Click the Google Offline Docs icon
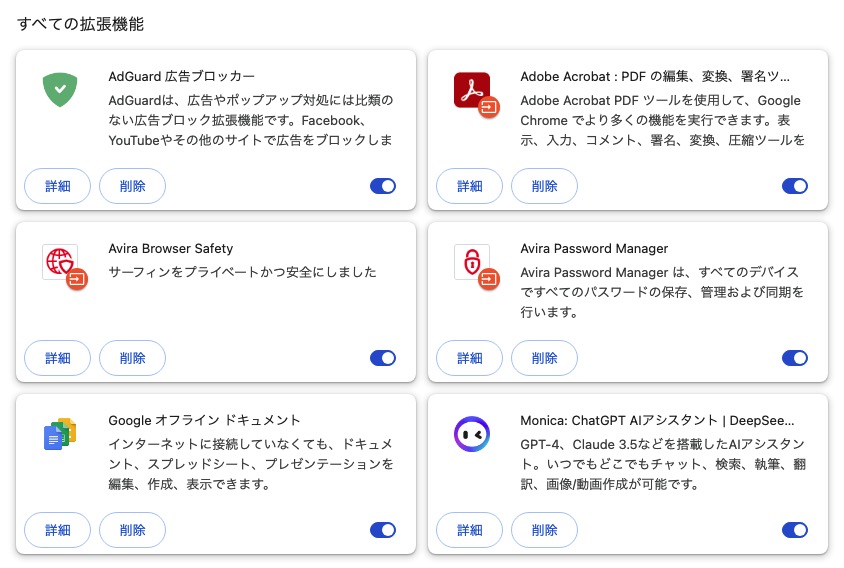Viewport: 844px width, 568px height. [60, 434]
